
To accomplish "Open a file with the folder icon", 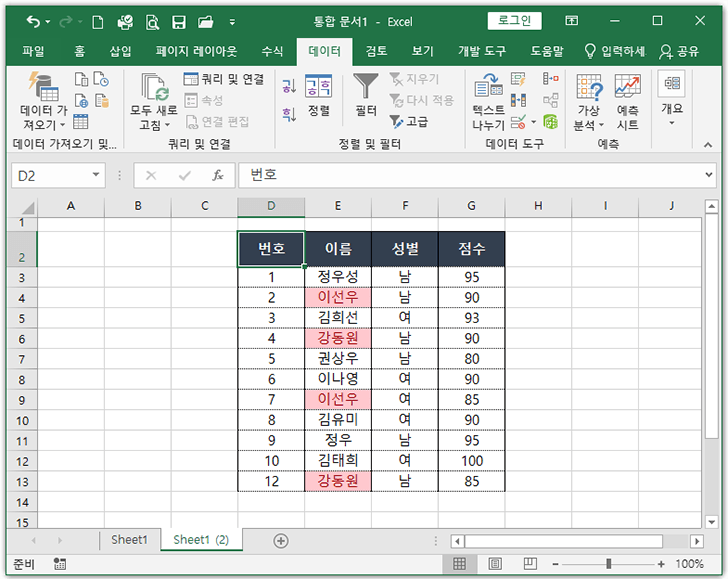I will tap(205, 22).
